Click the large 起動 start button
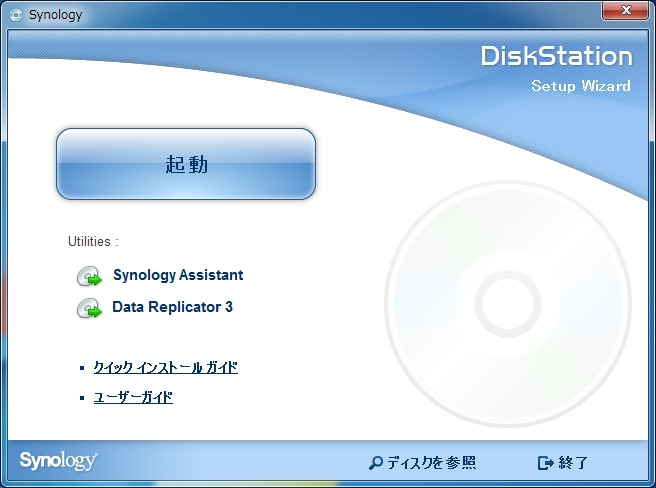Screen dimensions: 656x488 (x=186, y=164)
